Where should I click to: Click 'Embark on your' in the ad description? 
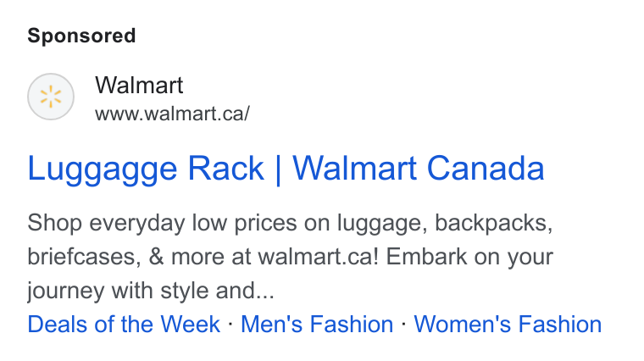pyautogui.click(x=469, y=257)
